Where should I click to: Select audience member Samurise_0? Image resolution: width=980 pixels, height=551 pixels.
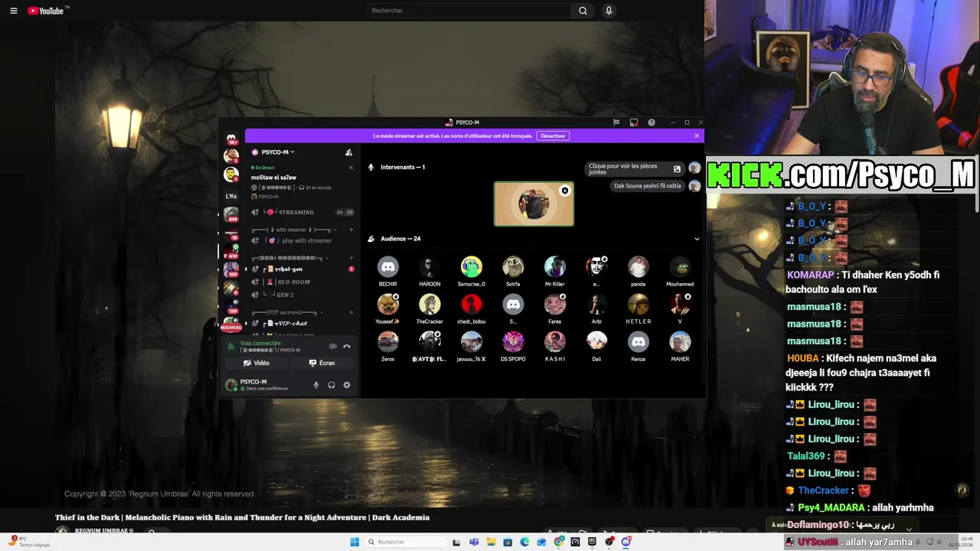(472, 271)
